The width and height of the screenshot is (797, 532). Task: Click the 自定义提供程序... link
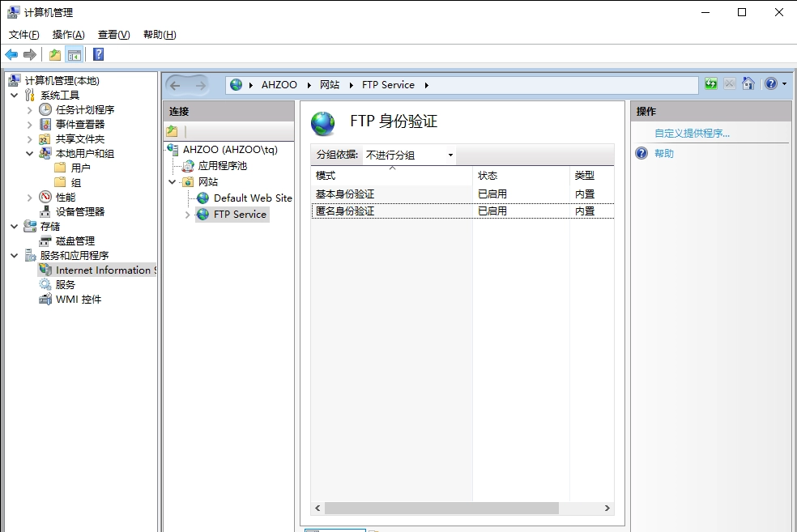coord(692,134)
